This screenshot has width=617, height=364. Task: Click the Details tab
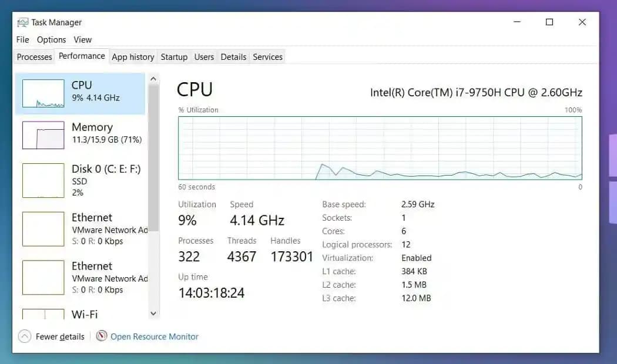point(233,56)
